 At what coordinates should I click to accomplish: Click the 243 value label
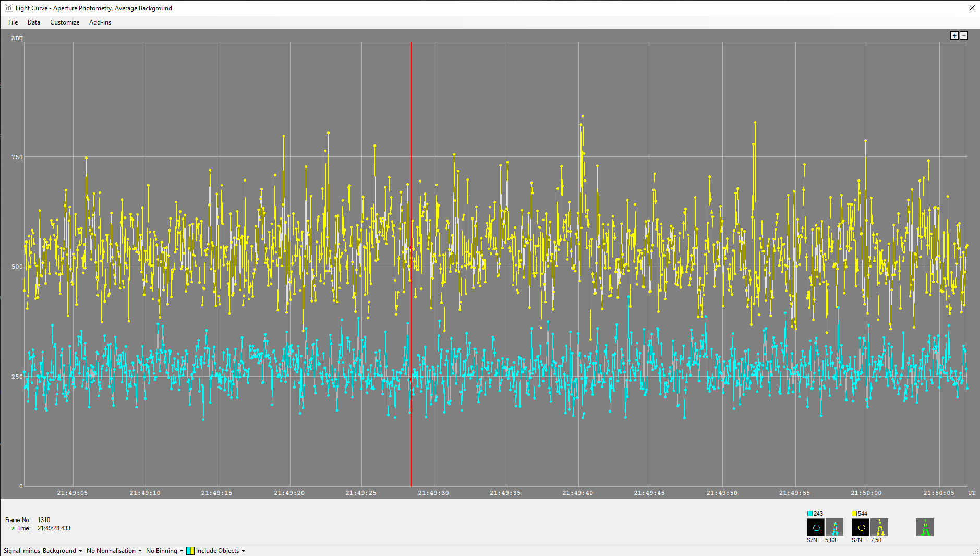pyautogui.click(x=818, y=514)
